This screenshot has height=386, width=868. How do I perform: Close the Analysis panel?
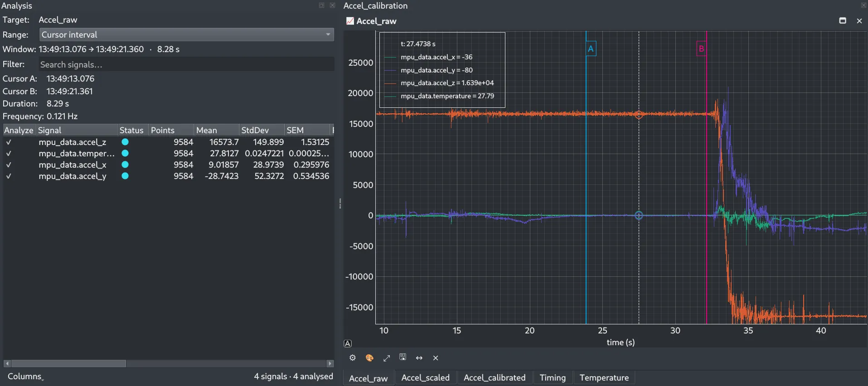(332, 5)
